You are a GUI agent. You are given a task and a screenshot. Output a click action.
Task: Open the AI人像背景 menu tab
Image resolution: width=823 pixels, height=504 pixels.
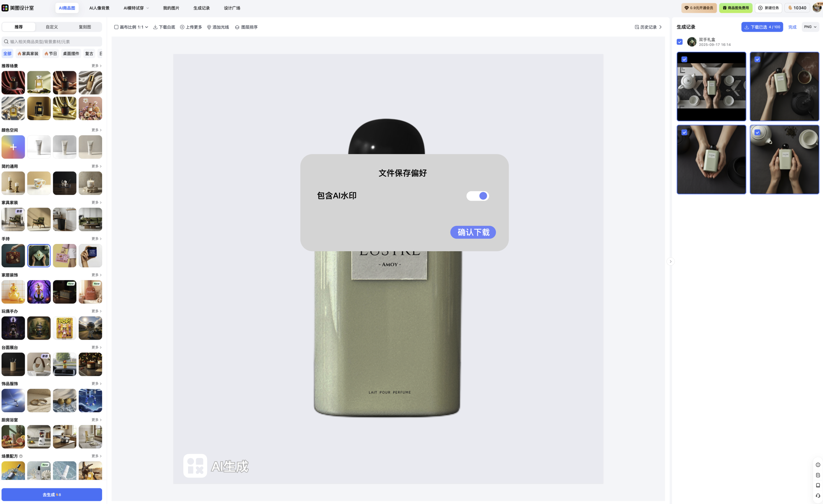99,8
